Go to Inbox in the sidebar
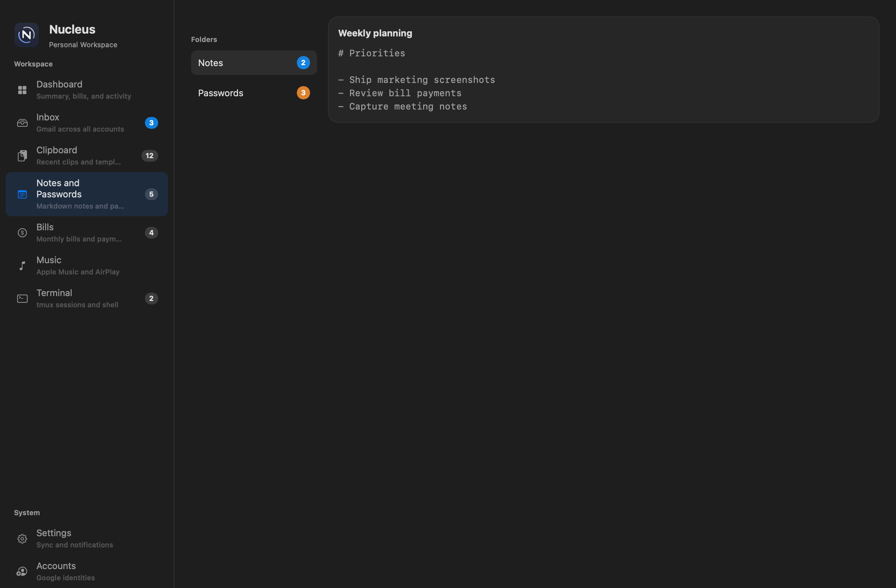This screenshot has height=588, width=896. [x=87, y=123]
